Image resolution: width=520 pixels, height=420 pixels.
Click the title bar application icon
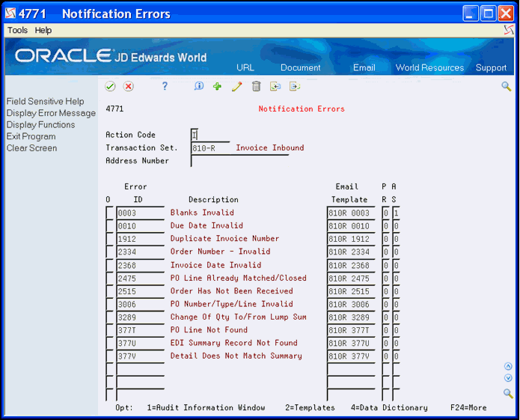[10, 13]
